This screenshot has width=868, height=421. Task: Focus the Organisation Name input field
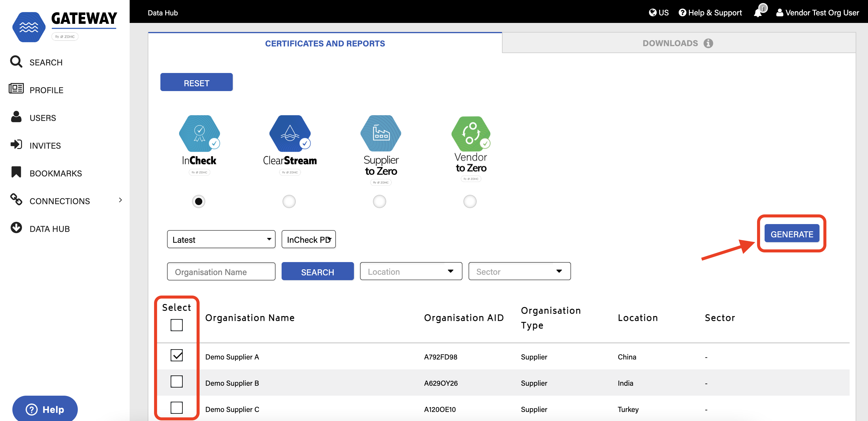tap(221, 271)
